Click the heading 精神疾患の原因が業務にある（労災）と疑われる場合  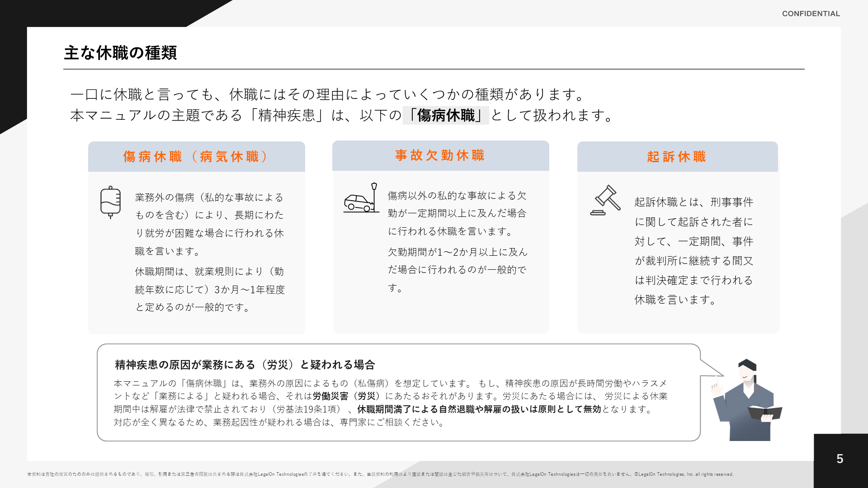coord(245,365)
